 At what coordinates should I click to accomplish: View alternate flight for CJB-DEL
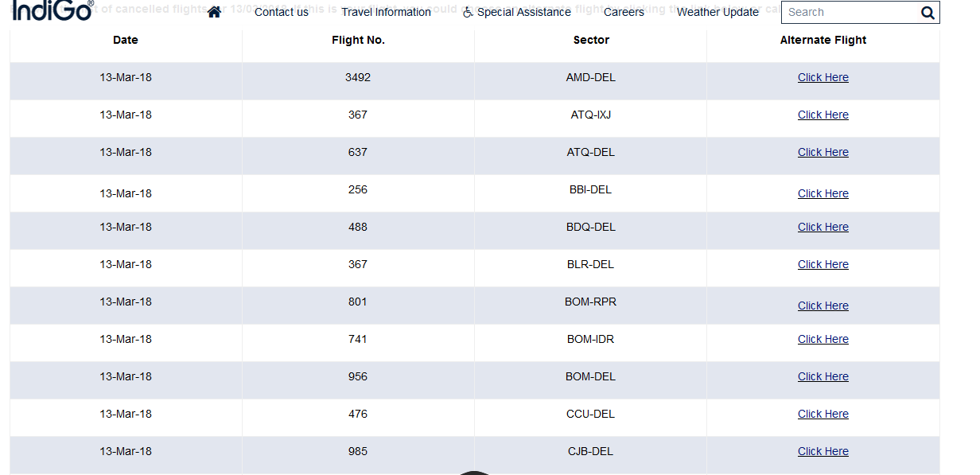coord(822,451)
